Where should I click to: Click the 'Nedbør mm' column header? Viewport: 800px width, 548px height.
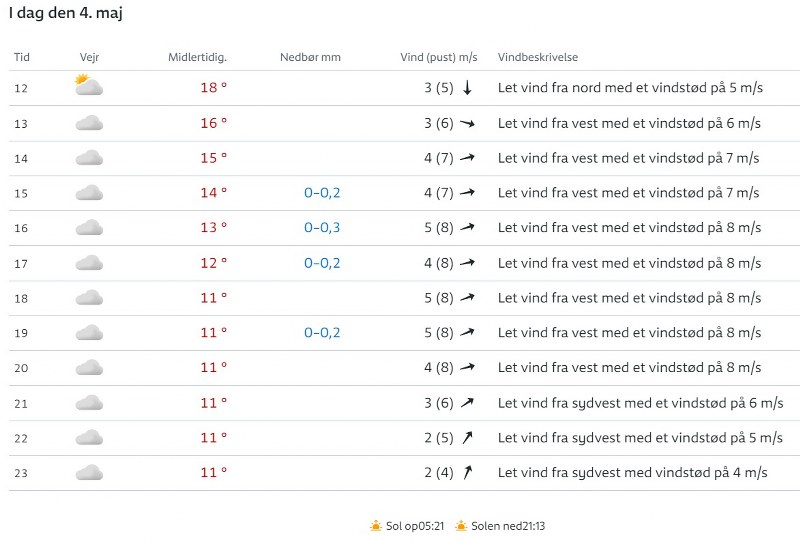pyautogui.click(x=310, y=58)
